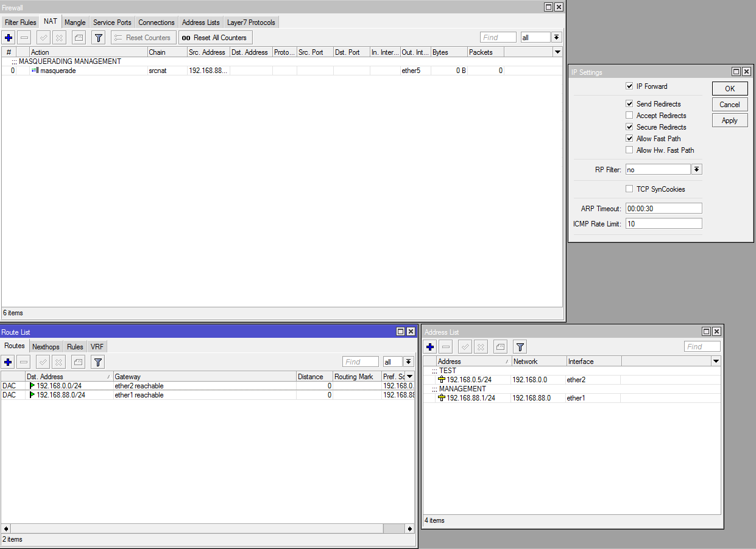Image resolution: width=756 pixels, height=549 pixels.
Task: Open column chooser dropdown in Firewall table header
Action: (x=558, y=52)
